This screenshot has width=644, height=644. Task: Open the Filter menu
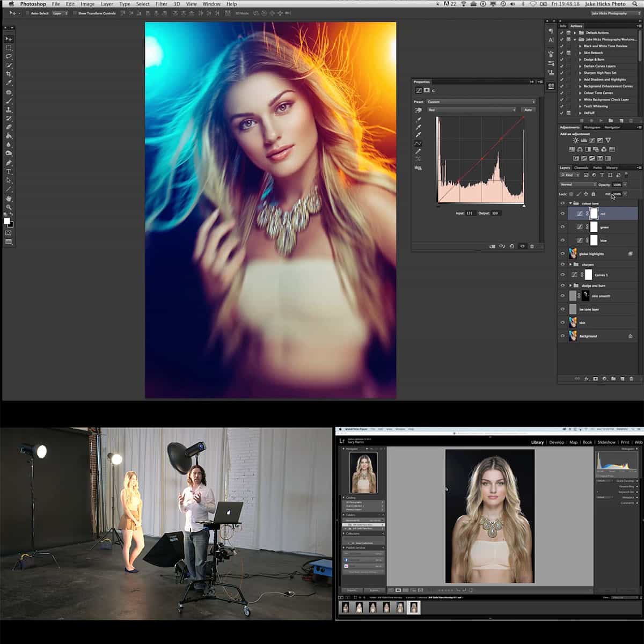pyautogui.click(x=161, y=4)
